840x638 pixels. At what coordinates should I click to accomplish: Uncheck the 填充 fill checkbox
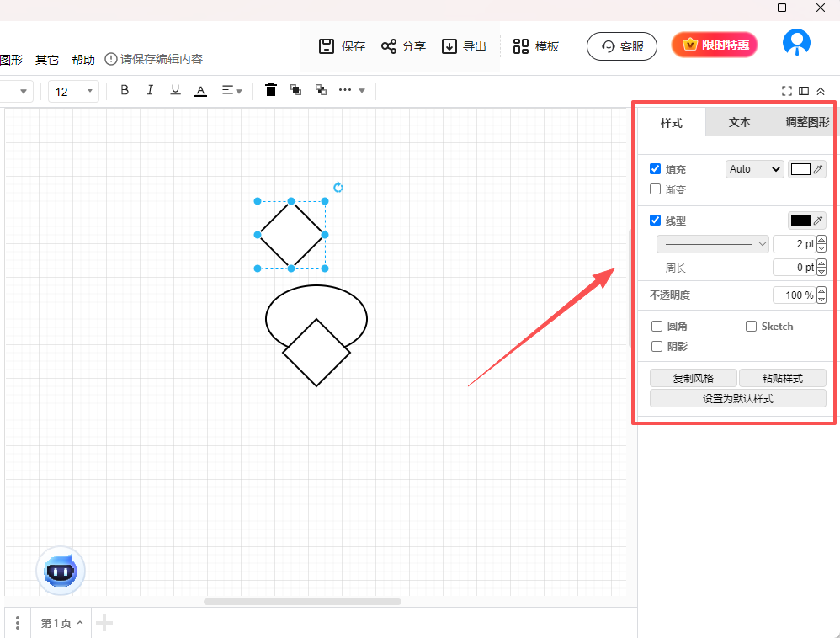click(656, 169)
